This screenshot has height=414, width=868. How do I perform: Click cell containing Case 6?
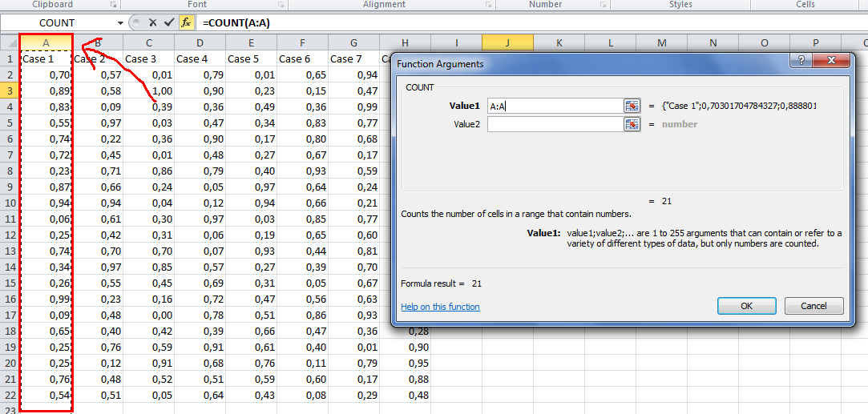[x=302, y=58]
